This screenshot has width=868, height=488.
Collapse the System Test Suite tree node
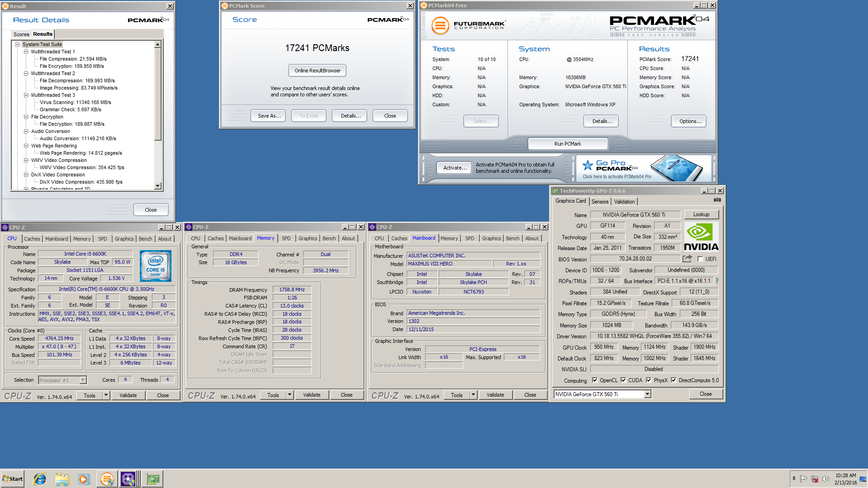click(18, 44)
